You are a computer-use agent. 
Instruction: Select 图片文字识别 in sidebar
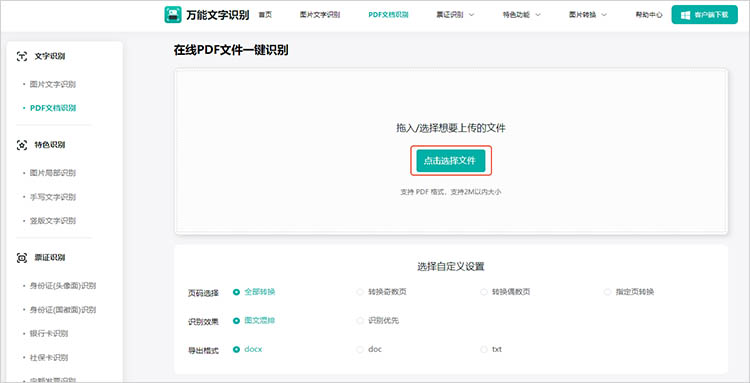(x=53, y=85)
